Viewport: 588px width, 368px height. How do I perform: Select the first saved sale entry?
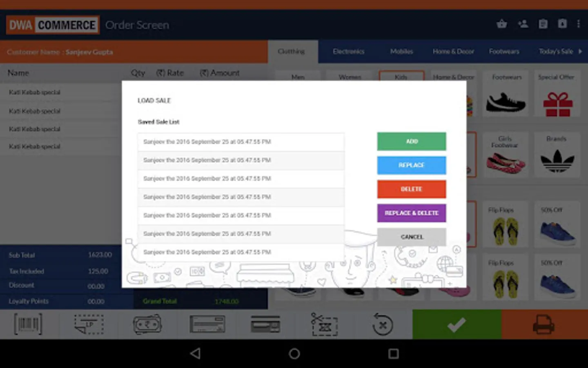pos(241,141)
